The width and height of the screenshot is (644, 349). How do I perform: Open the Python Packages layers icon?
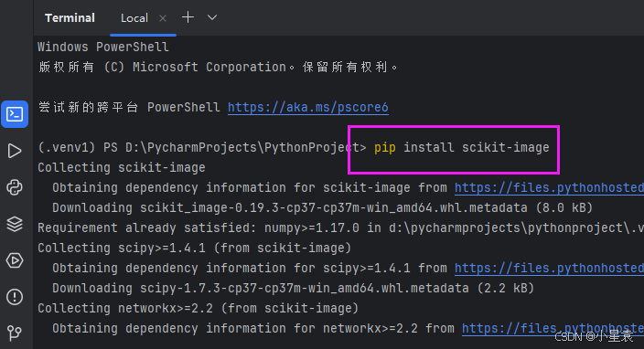(x=15, y=224)
